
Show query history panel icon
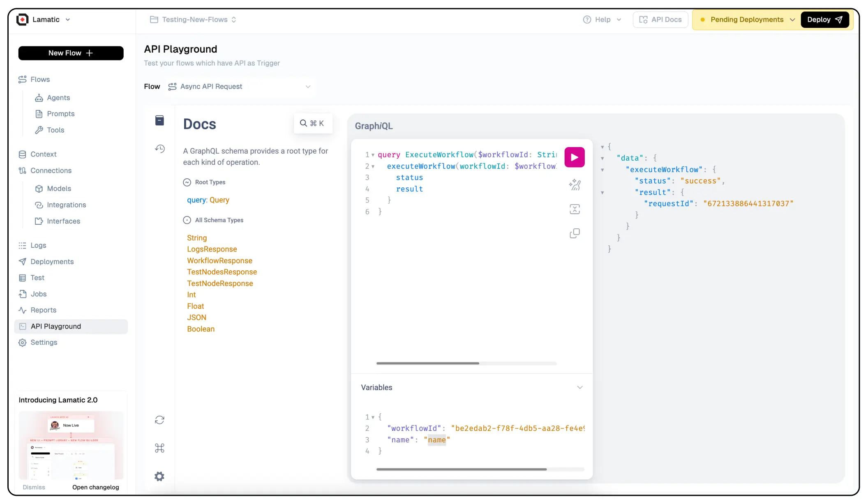159,149
